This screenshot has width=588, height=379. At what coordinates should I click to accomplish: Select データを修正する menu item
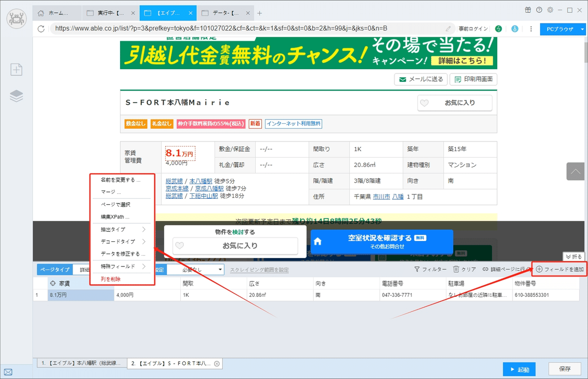pos(123,254)
